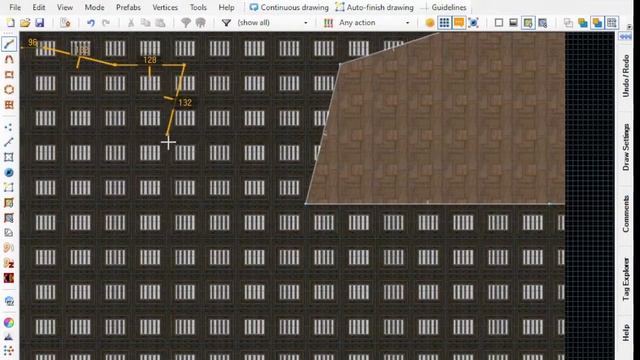
Task: Open the script editor icon
Action: [x=65, y=23]
